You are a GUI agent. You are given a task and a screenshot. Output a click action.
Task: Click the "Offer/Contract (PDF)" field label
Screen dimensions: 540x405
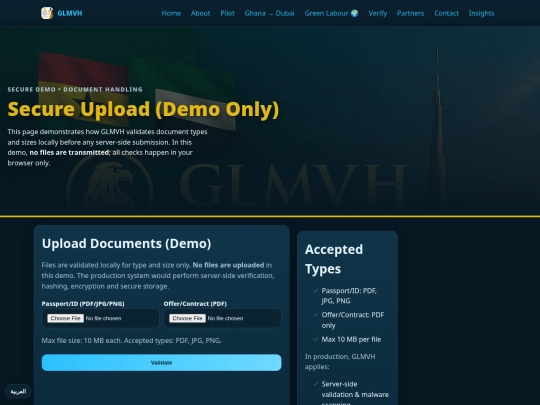[x=195, y=304]
